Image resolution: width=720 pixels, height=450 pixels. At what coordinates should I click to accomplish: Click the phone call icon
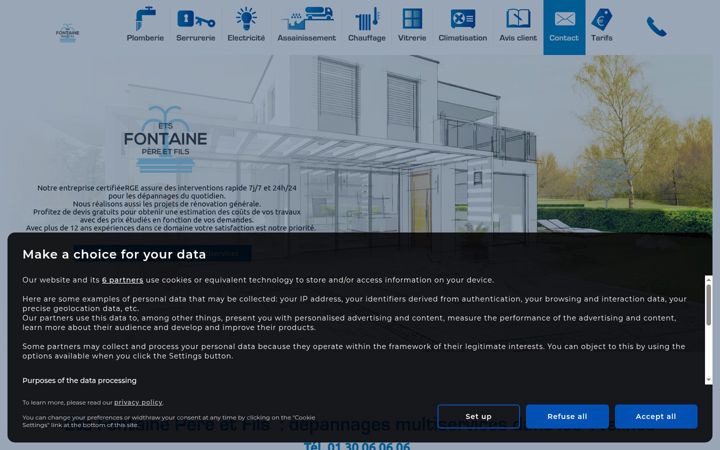tap(656, 27)
